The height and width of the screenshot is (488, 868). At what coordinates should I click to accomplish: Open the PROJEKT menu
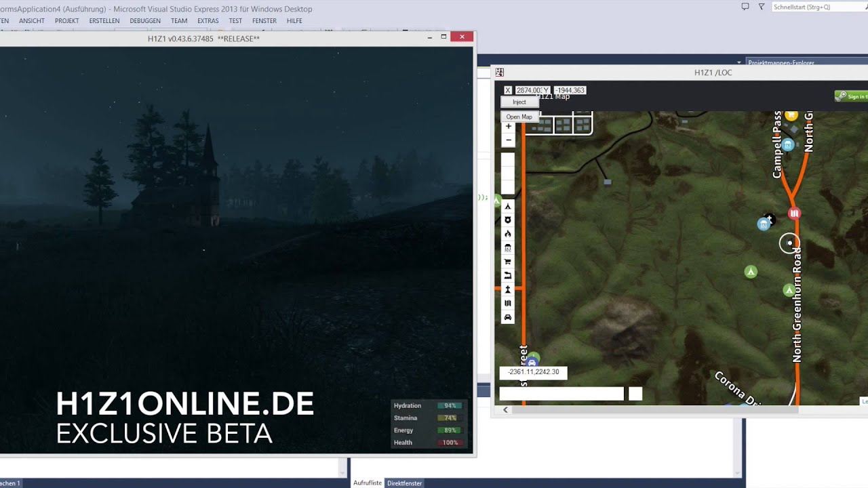67,21
